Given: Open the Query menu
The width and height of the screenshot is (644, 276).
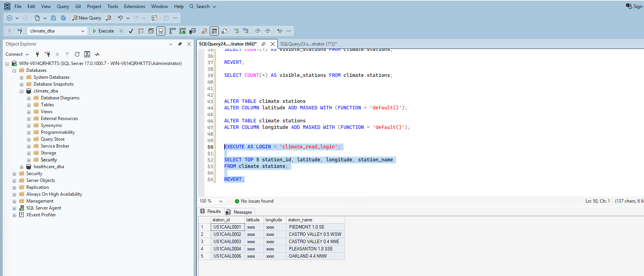Looking at the screenshot, I should click(x=63, y=6).
